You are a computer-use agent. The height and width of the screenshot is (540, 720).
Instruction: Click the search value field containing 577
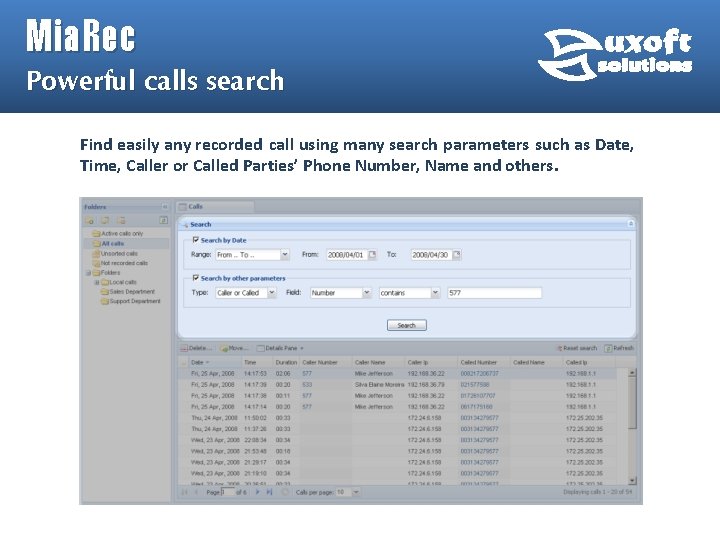[x=495, y=292]
